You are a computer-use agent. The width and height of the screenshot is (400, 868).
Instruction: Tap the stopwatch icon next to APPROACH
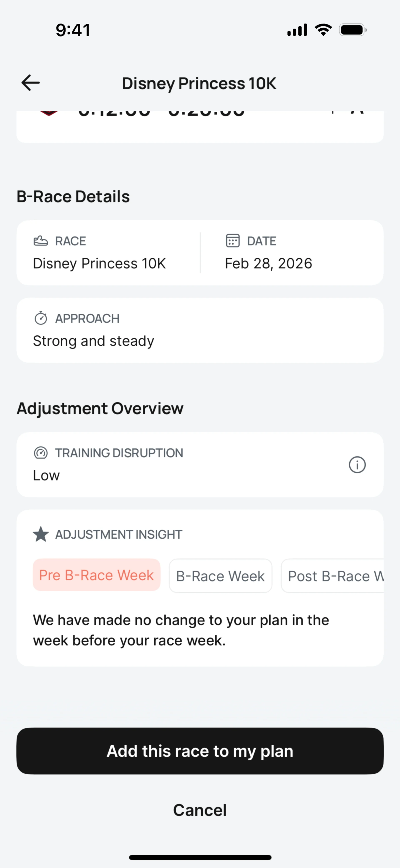click(x=41, y=318)
